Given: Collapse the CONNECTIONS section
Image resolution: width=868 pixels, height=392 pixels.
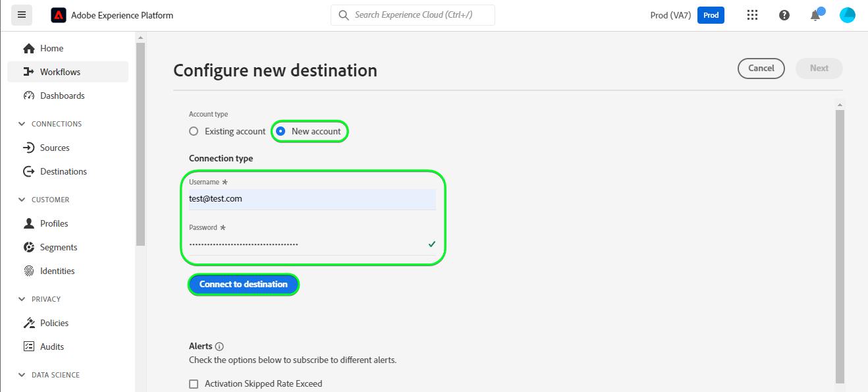Looking at the screenshot, I should click(22, 124).
